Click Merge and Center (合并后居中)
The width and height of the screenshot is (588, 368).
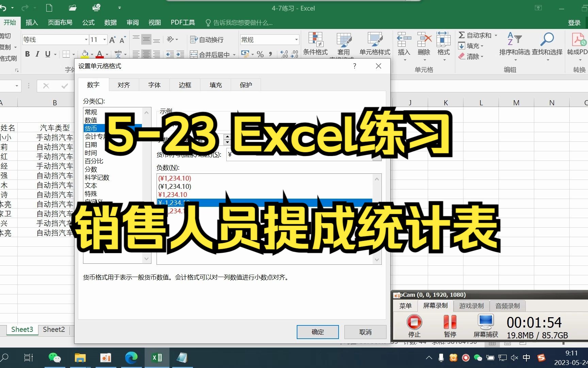(x=210, y=54)
